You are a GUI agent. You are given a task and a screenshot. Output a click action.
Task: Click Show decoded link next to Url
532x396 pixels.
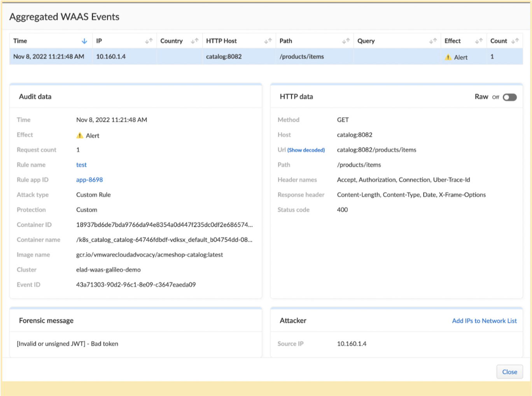pos(306,150)
